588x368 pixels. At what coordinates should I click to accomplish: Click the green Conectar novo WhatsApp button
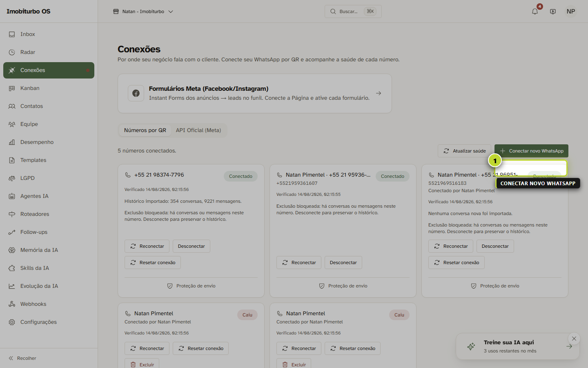coord(531,151)
